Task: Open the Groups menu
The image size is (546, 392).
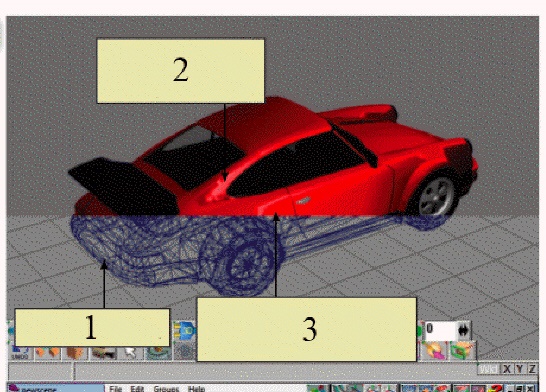Action: (x=166, y=389)
